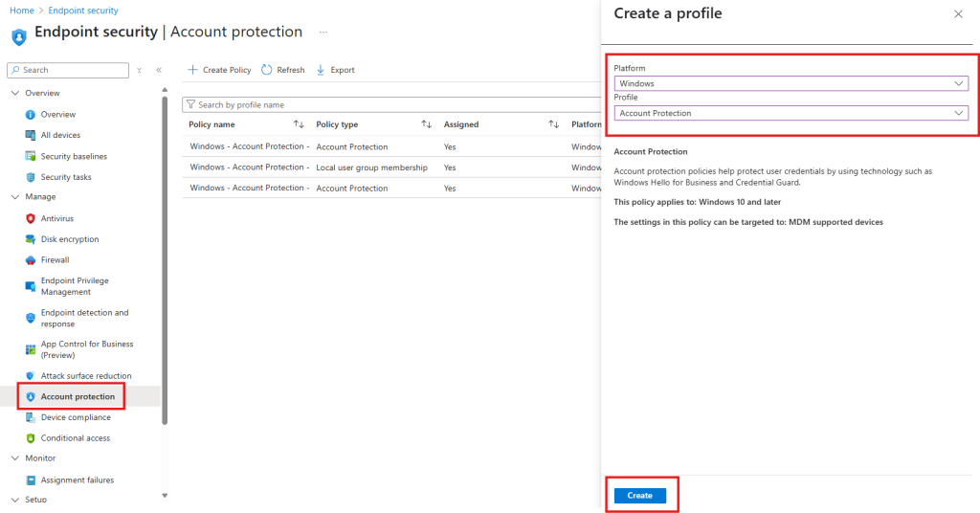Click the Account protection icon

point(30,397)
